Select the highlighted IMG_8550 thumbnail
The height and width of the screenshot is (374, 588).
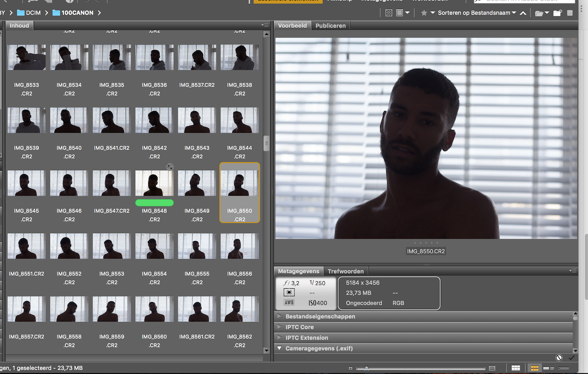click(239, 192)
